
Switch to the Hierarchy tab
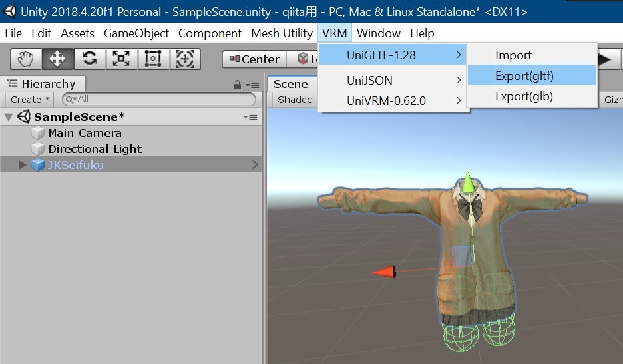(x=43, y=84)
